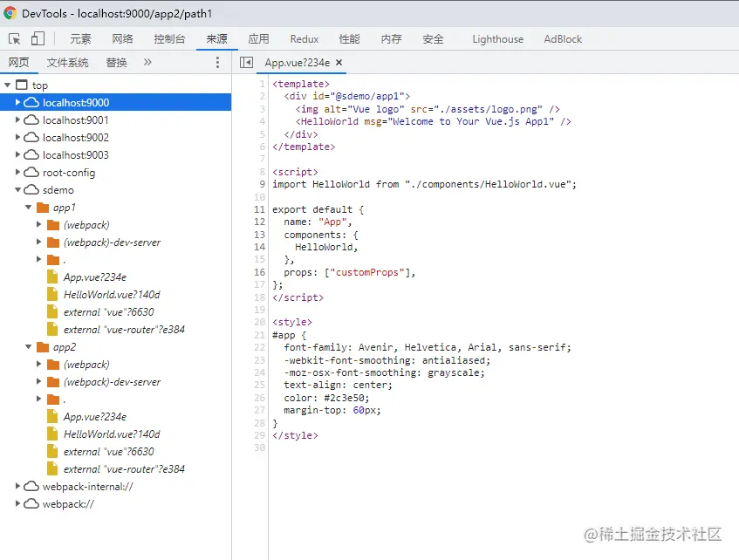Open App.vue?234e under app2
Image resolution: width=739 pixels, height=560 pixels.
[95, 417]
